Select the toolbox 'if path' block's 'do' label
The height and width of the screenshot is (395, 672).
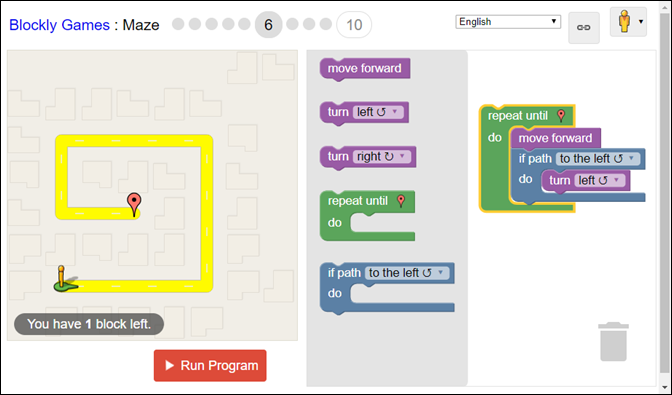point(335,293)
